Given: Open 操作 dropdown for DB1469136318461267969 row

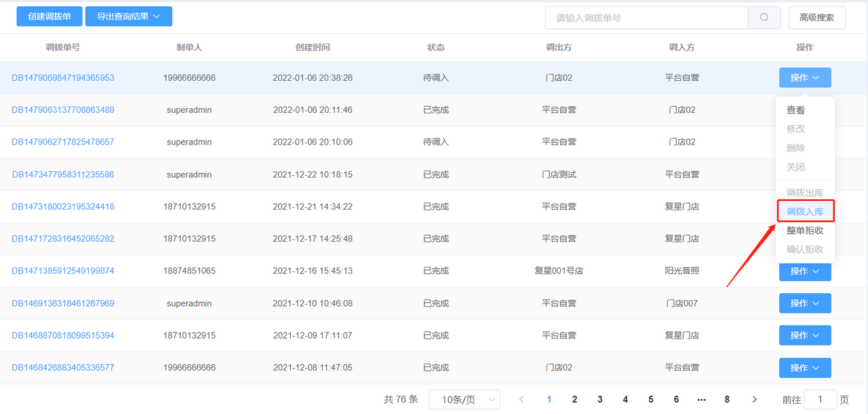Looking at the screenshot, I should (x=805, y=303).
